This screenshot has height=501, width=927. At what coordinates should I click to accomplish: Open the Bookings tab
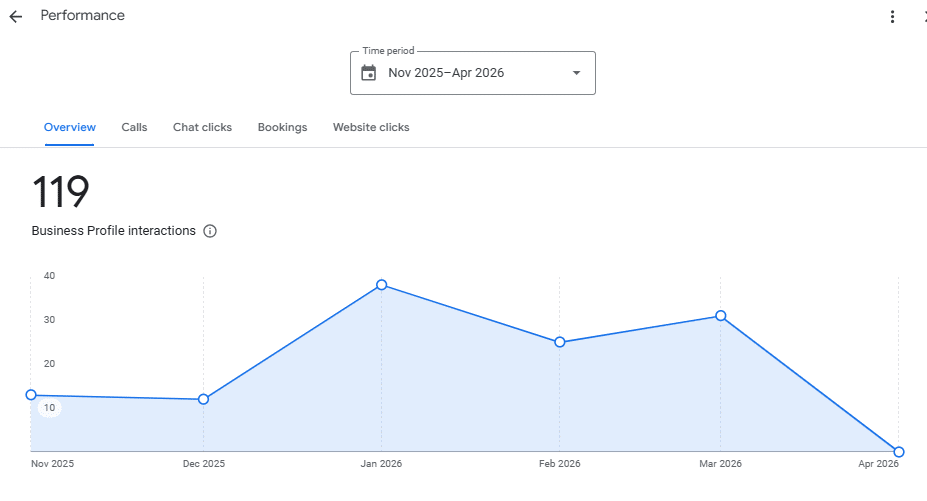283,127
